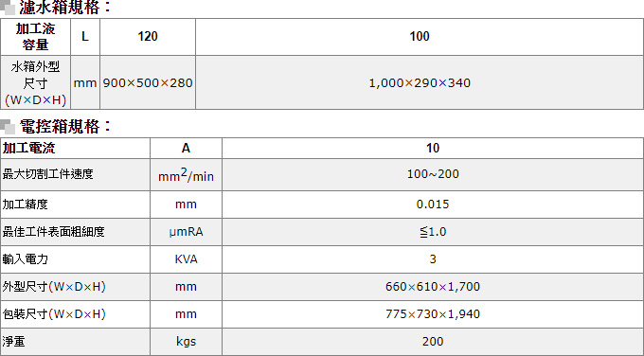This screenshot has height=356, width=644.
Task: Select the KVA unit cell
Action: pos(186,259)
